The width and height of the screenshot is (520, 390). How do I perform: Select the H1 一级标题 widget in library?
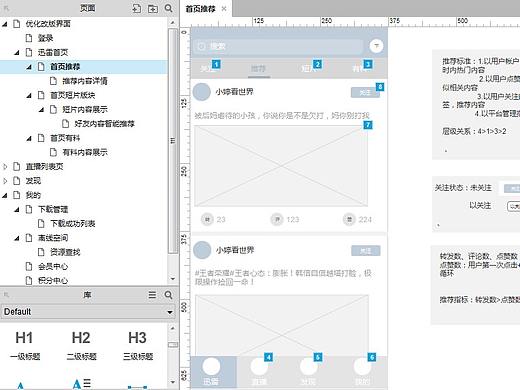pos(25,345)
